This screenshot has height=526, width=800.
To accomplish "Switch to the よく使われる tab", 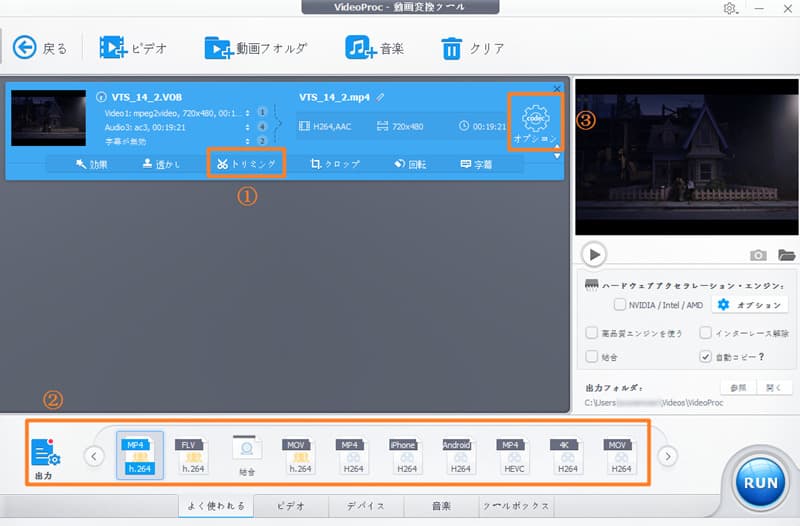I will 216,506.
